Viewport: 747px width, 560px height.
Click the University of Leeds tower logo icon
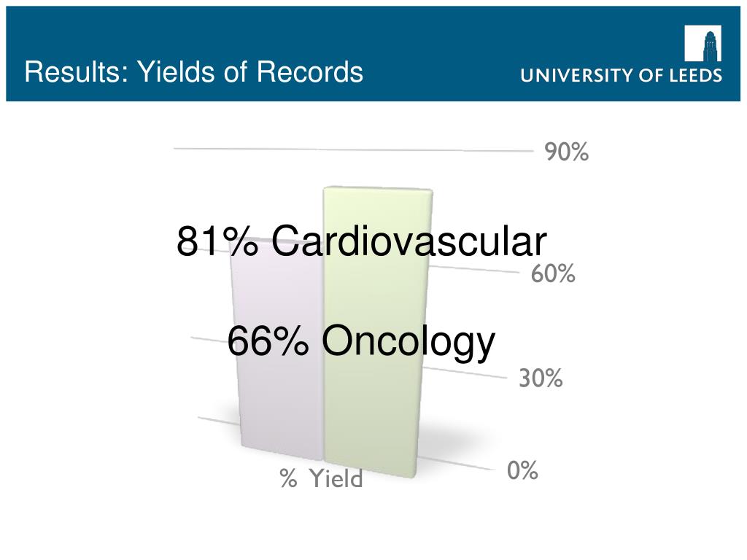tap(703, 43)
